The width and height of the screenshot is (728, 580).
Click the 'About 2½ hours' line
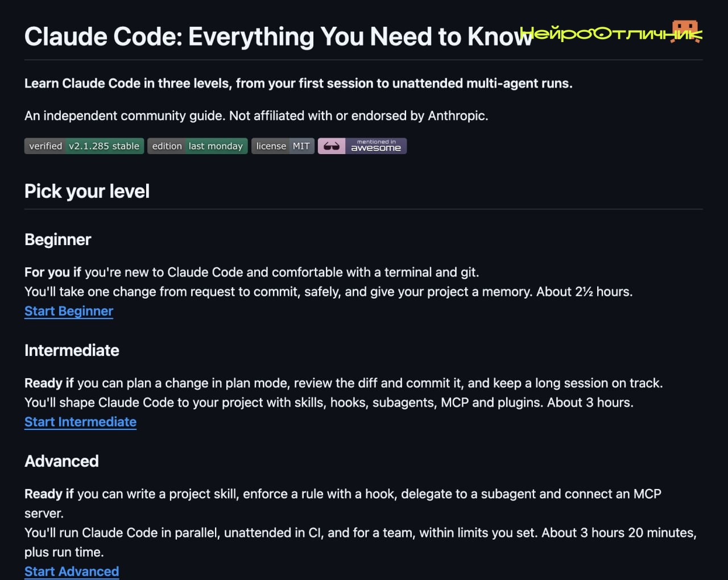[328, 292]
